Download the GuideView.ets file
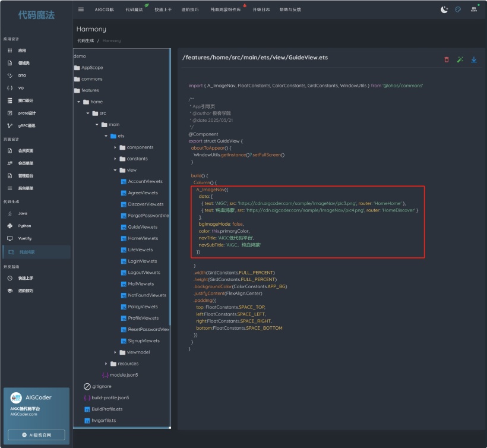Viewport: 487px width, 448px height. pyautogui.click(x=474, y=59)
